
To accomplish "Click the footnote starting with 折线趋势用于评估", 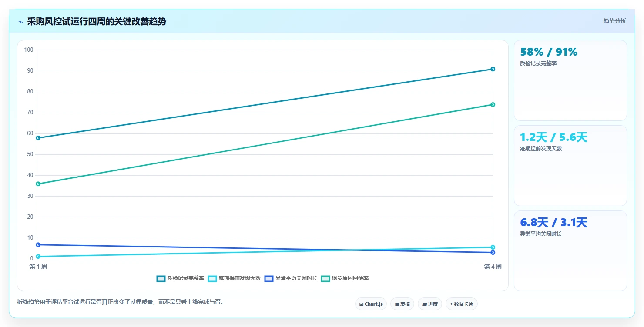I will (x=121, y=302).
